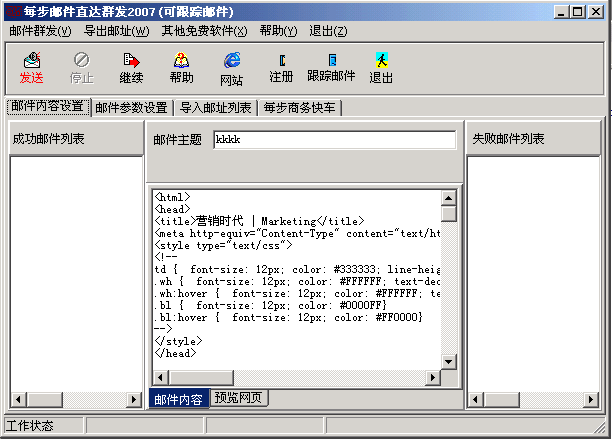The height and width of the screenshot is (439, 612).
Task: Open the 退出(Z) menu
Action: coord(328,31)
